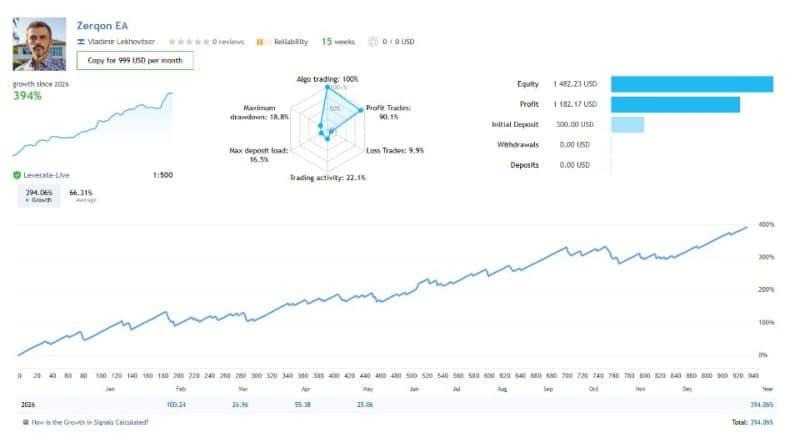Click the Equity bar in the balance chart
This screenshot has height=448, width=800.
pos(692,84)
